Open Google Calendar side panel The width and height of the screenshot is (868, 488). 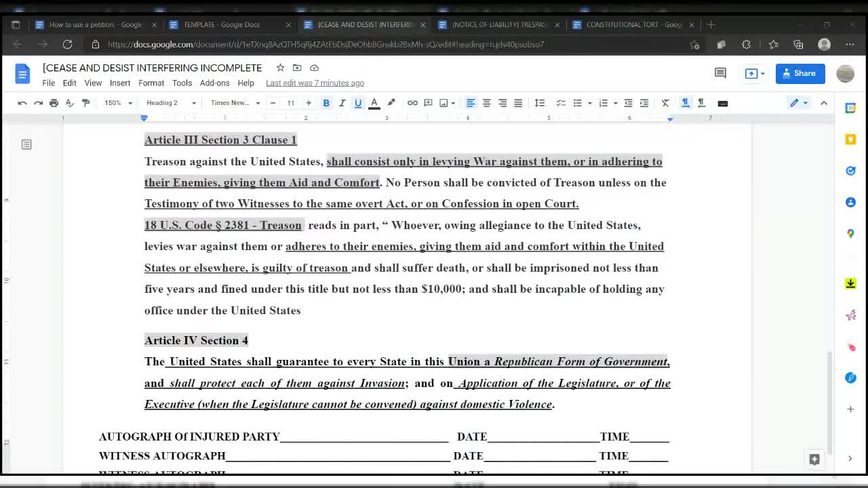coord(850,108)
